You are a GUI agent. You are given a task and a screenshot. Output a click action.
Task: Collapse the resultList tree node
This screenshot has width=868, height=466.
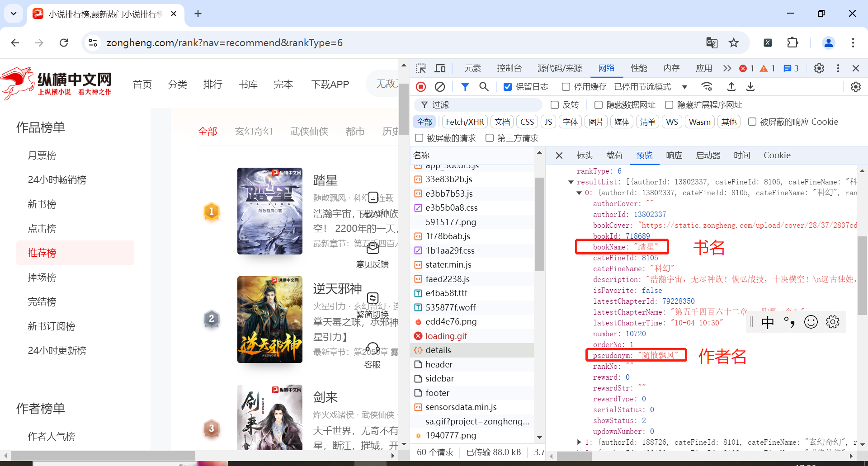571,182
